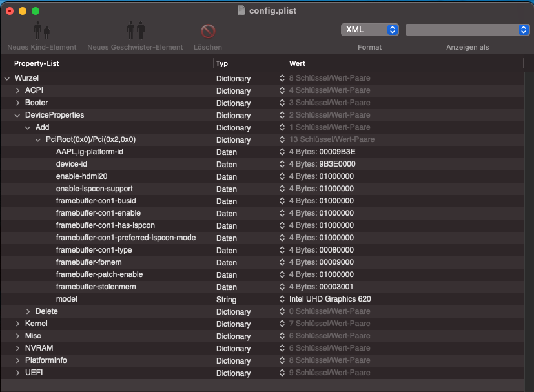The width and height of the screenshot is (534, 392).
Task: Open type selector for device-id row
Action: (282, 164)
